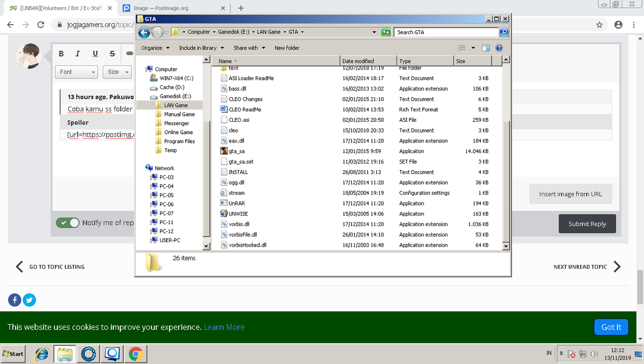Viewport: 644px width, 364px height.
Task: Open the Include in library dropdown
Action: (x=201, y=48)
